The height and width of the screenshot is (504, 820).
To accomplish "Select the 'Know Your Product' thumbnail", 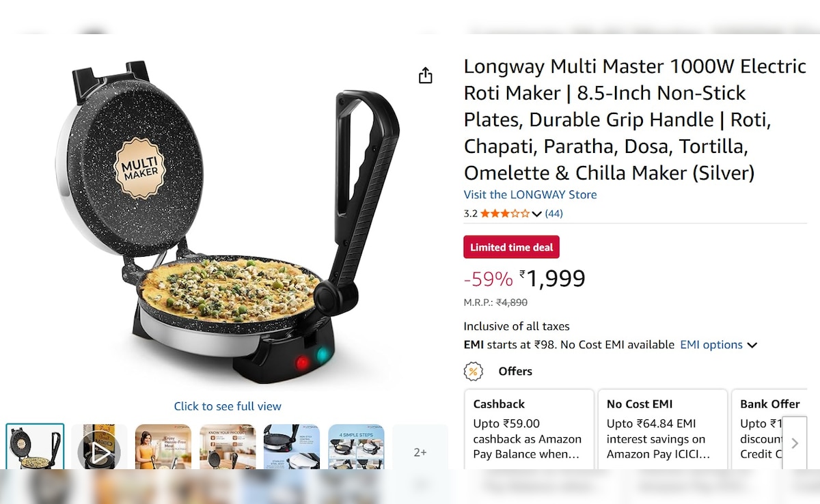I will [x=228, y=447].
